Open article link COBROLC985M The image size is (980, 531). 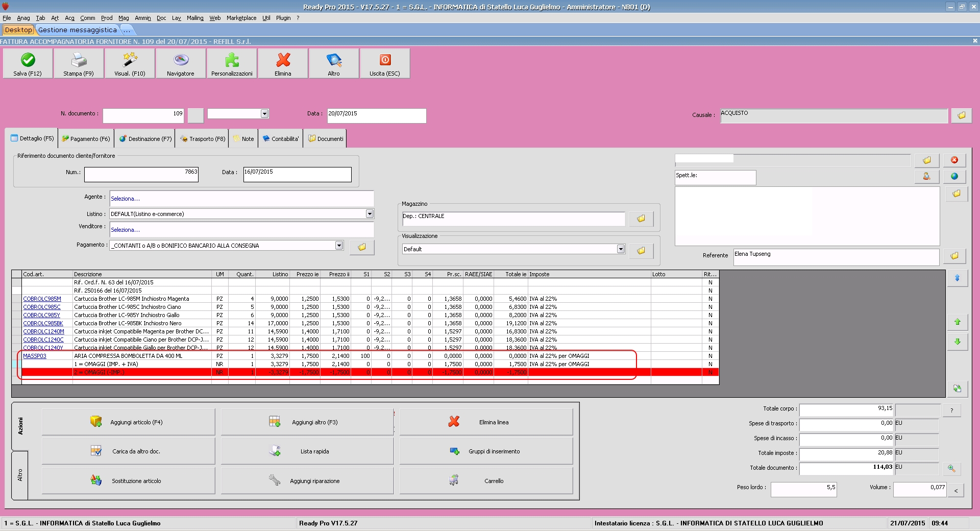[x=42, y=299]
